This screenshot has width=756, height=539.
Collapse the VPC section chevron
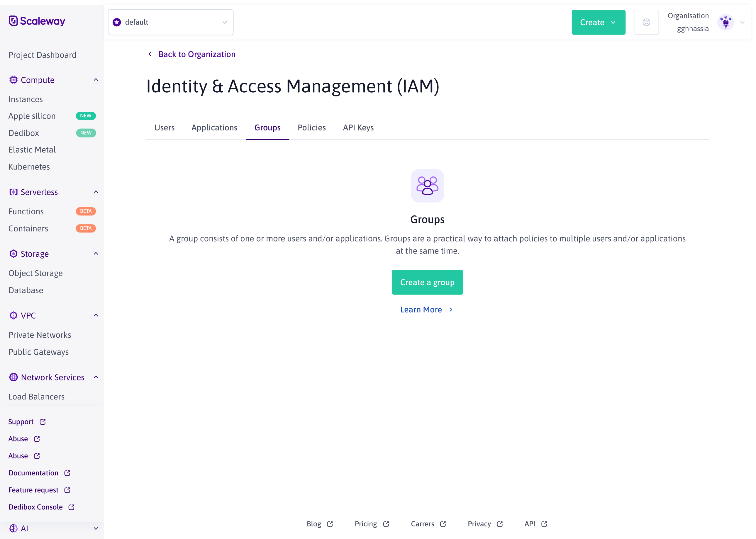pyautogui.click(x=96, y=315)
